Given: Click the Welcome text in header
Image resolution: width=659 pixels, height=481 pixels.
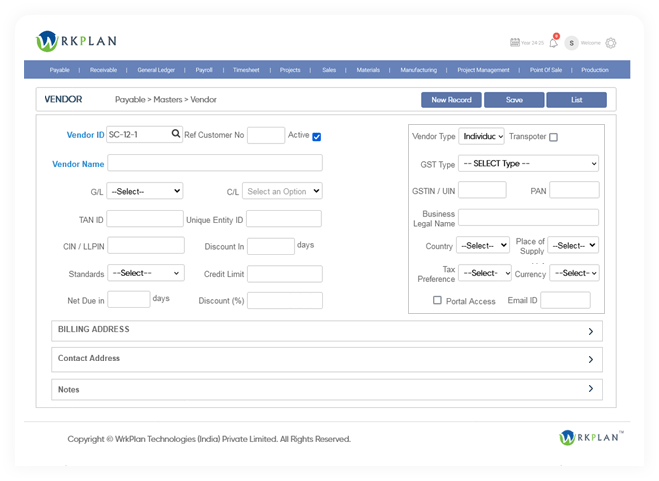Looking at the screenshot, I should [590, 43].
